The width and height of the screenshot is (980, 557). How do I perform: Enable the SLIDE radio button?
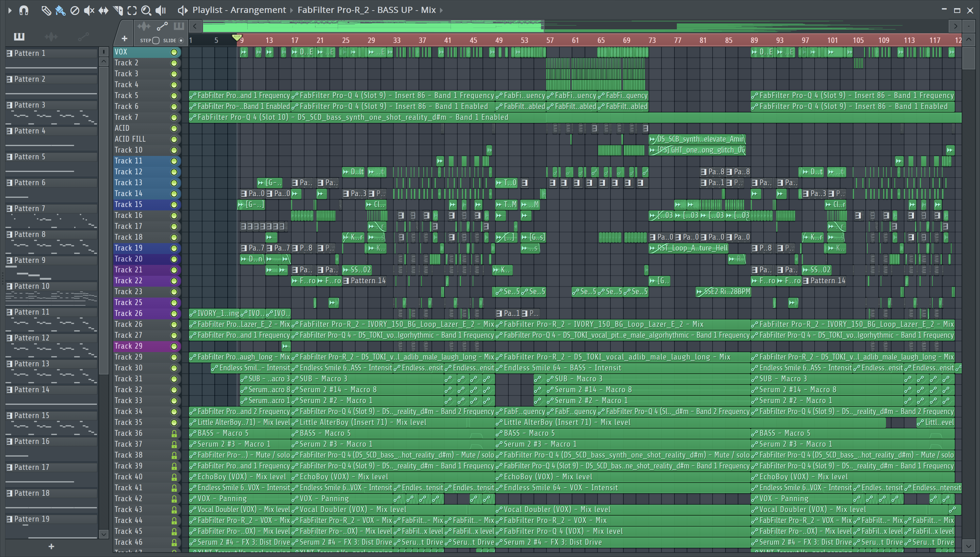[181, 41]
